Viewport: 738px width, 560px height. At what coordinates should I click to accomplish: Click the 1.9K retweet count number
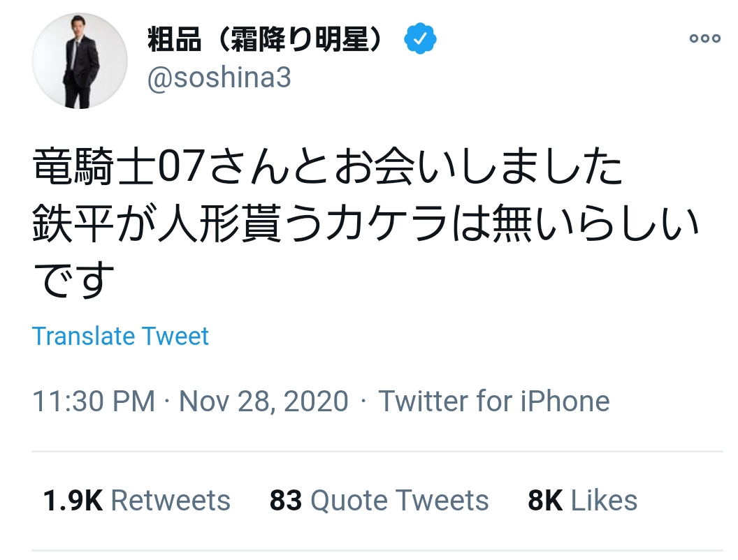click(x=73, y=501)
